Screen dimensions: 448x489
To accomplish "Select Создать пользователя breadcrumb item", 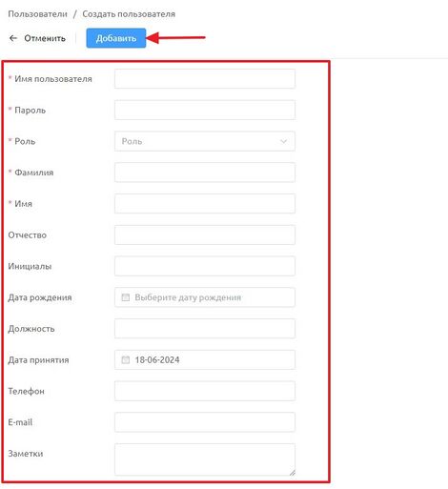I will 129,14.
